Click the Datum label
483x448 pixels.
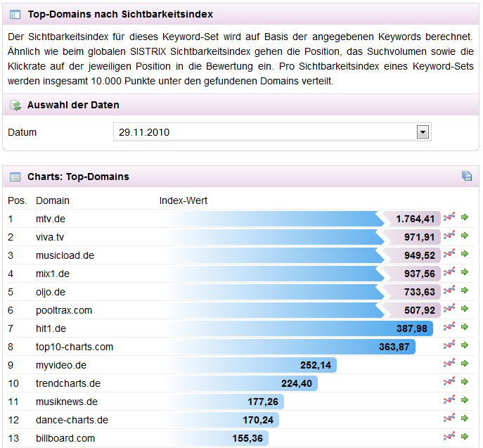pyautogui.click(x=22, y=132)
